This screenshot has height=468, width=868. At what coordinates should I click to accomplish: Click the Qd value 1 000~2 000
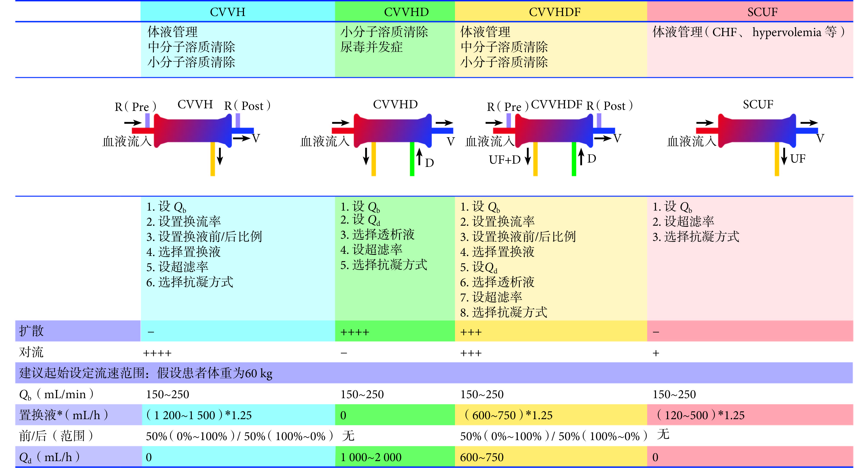[371, 457]
